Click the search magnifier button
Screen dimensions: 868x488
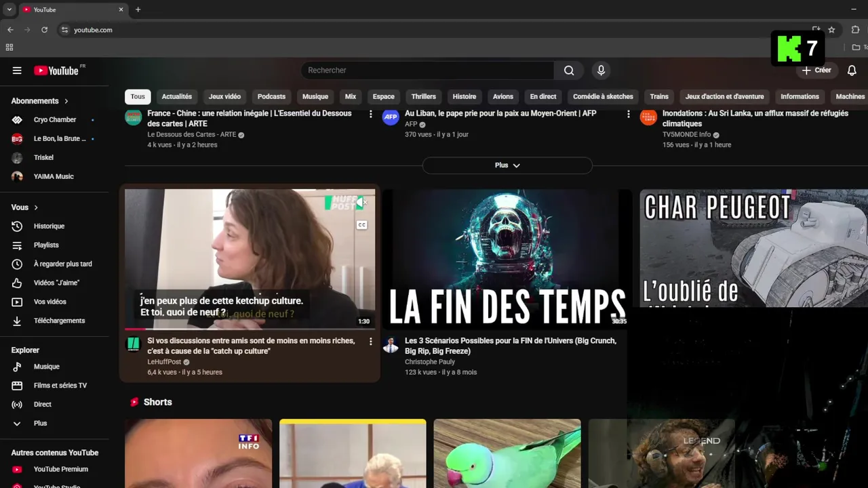[x=569, y=70]
